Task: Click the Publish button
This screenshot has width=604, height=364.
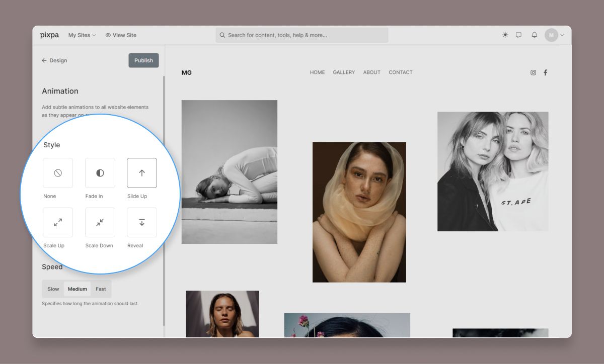Action: (143, 60)
